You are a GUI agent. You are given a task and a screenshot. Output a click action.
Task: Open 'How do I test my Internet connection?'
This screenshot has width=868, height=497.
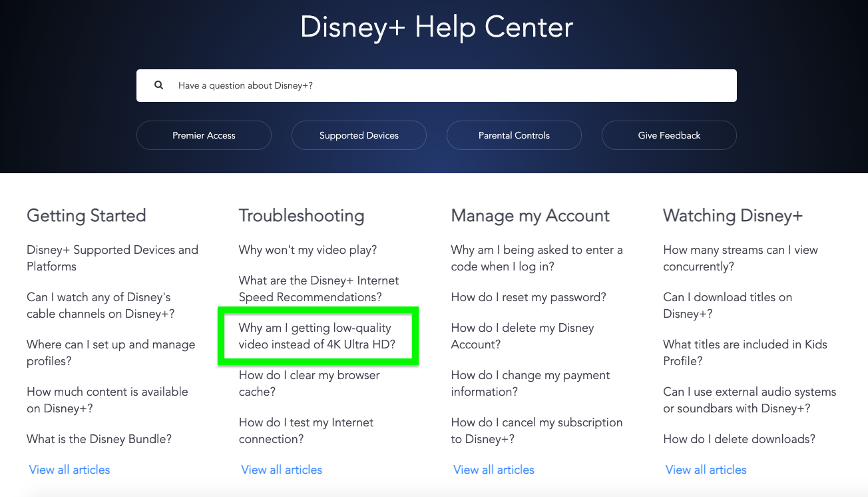pos(306,430)
